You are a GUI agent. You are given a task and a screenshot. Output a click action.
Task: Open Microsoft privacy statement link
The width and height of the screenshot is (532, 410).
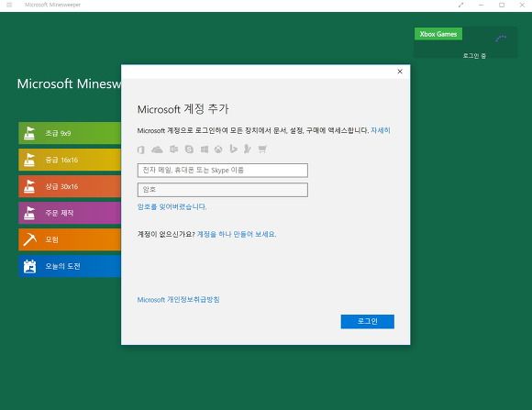178,300
